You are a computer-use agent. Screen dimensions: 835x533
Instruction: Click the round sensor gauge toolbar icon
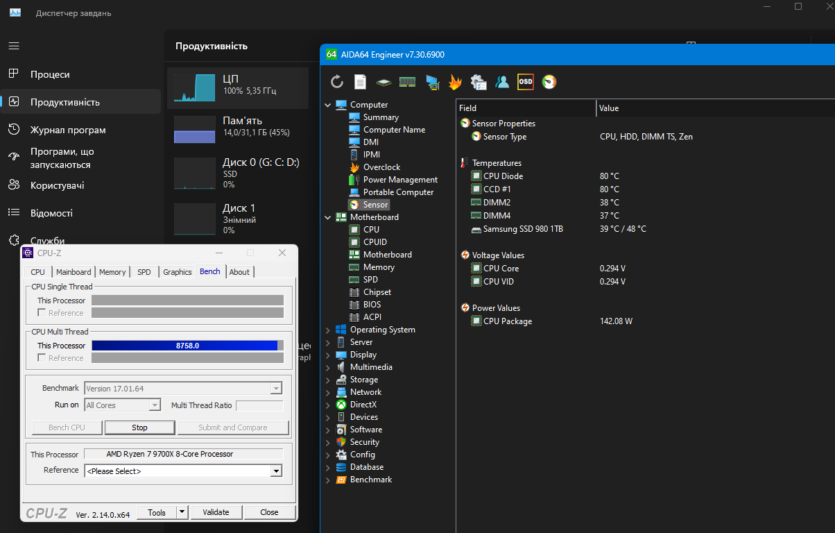[549, 82]
